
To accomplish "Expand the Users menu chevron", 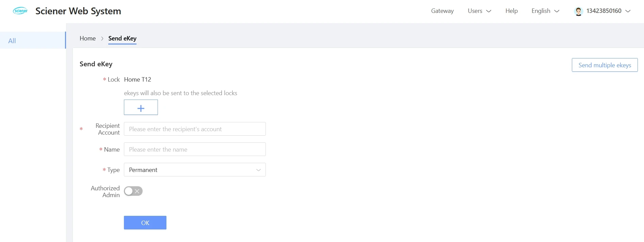I will tap(489, 11).
